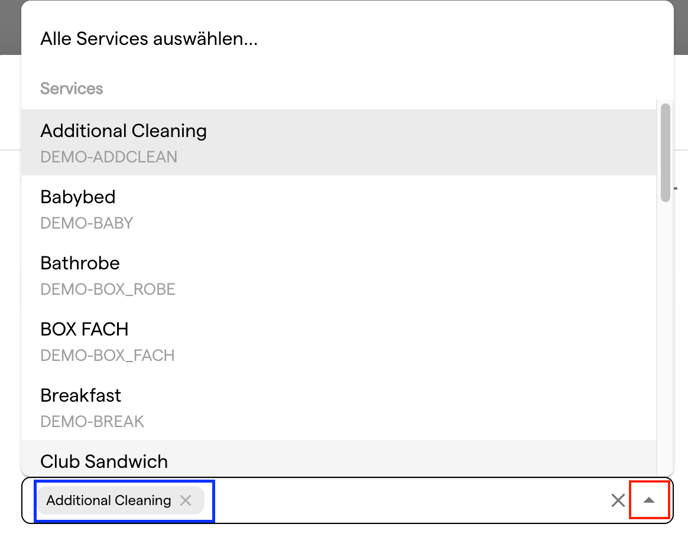This screenshot has height=534, width=688.
Task: Click the gray 'Services' group header
Action: coord(72,88)
